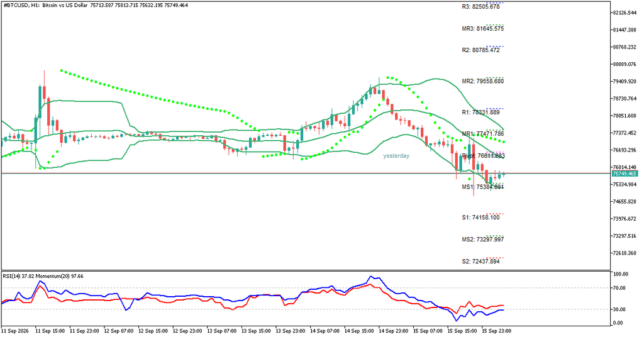This screenshot has height=337, width=644.
Task: Click the '11 Sep 2026' time axis label
Action: 14,331
